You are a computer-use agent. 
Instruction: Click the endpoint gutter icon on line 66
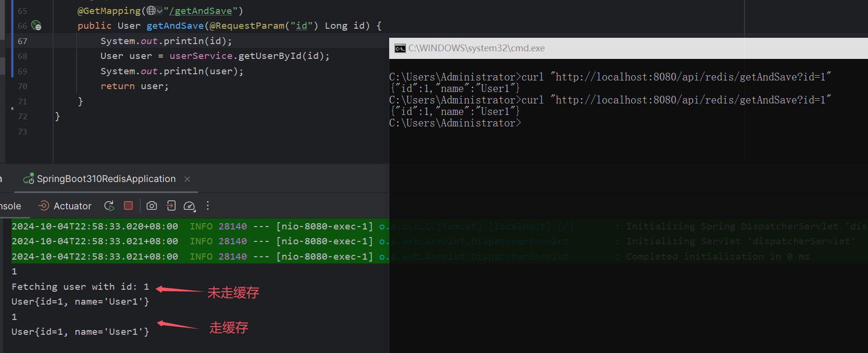[36, 25]
